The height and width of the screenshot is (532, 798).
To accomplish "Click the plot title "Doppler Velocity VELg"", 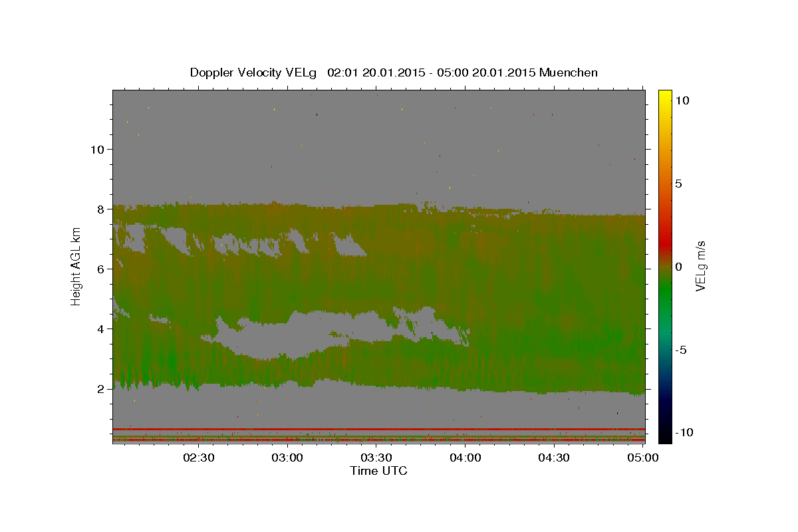I will (x=254, y=72).
